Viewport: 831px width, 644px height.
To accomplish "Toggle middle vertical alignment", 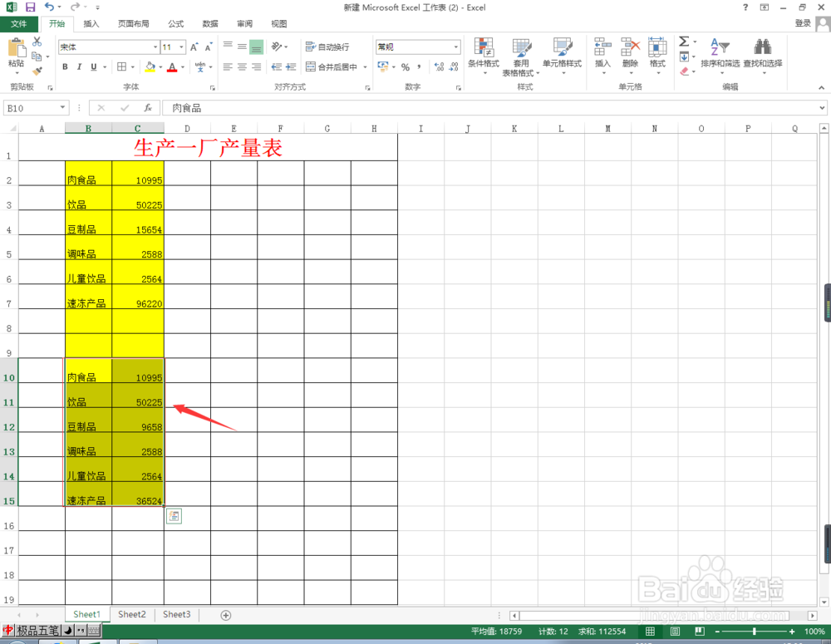I will (x=242, y=47).
